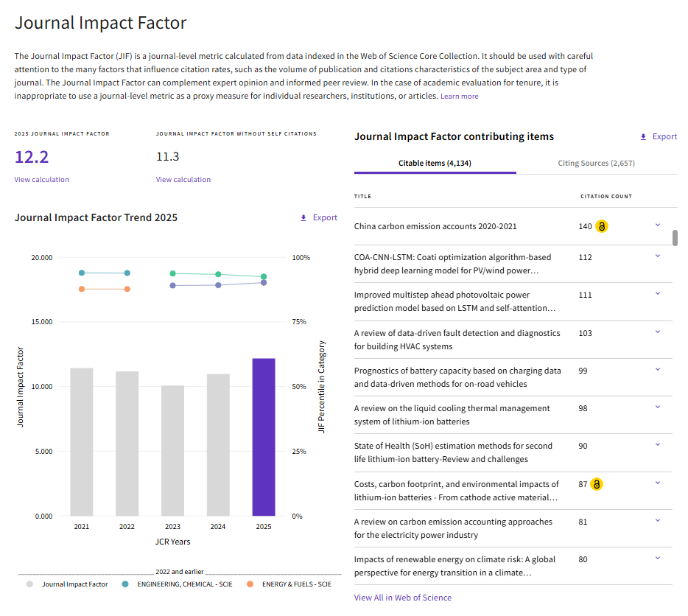Image resolution: width=688 pixels, height=616 pixels.
Task: Expand the HVAC fault detection review row
Action: click(657, 332)
